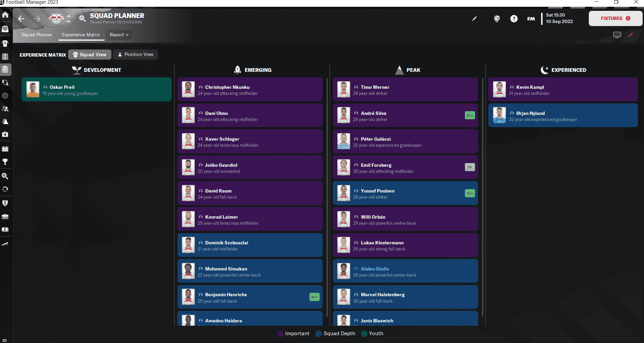Open the help question mark icon
Viewport: 644px width, 343px height.
point(514,19)
